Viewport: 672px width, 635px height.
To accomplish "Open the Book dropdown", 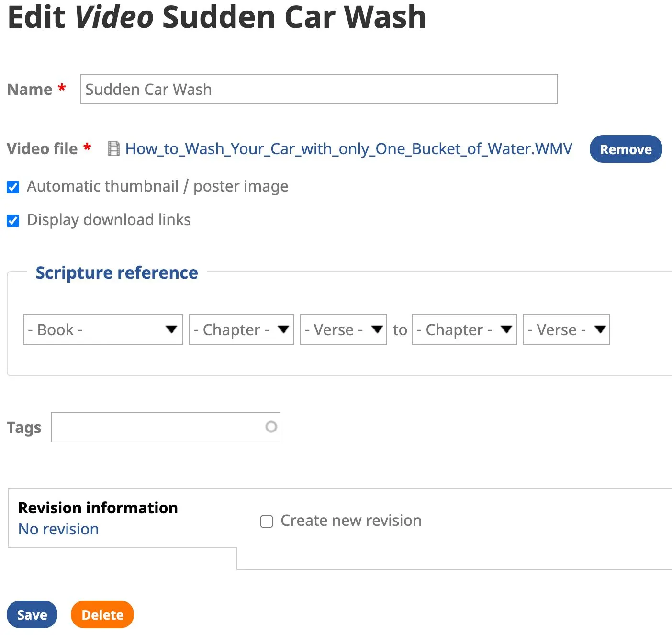I will click(102, 329).
